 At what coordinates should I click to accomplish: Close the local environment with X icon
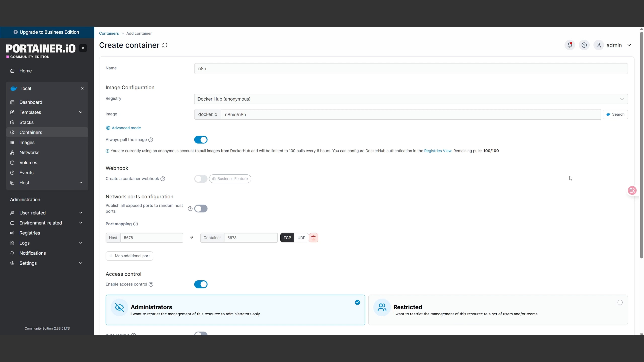point(82,88)
